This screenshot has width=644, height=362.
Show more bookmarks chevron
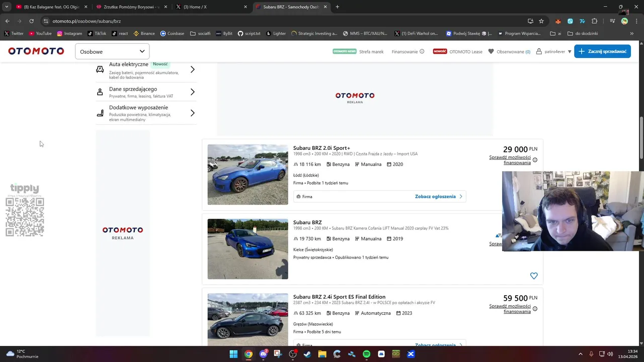coord(631,34)
